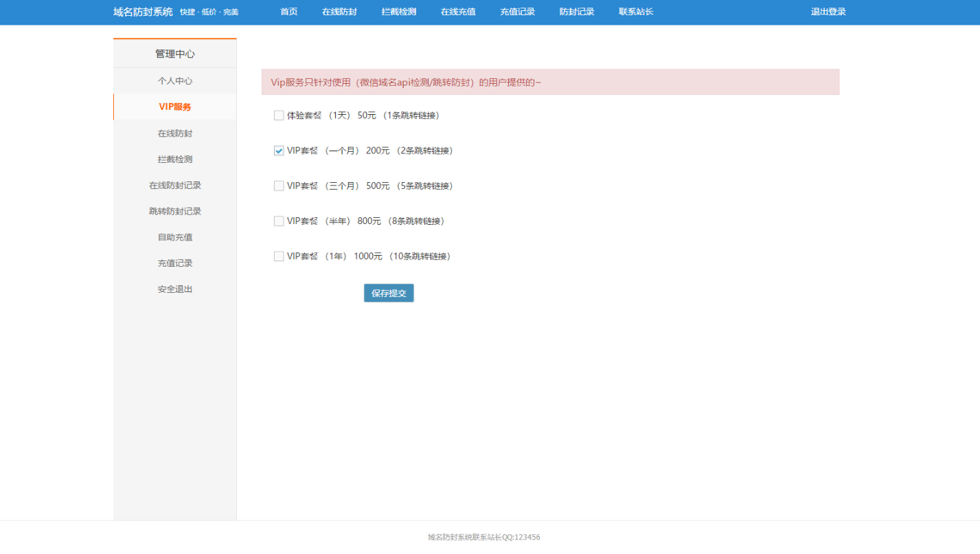View 防封记录 from the top navigation
Viewport: 980px width, 554px height.
pyautogui.click(x=577, y=12)
